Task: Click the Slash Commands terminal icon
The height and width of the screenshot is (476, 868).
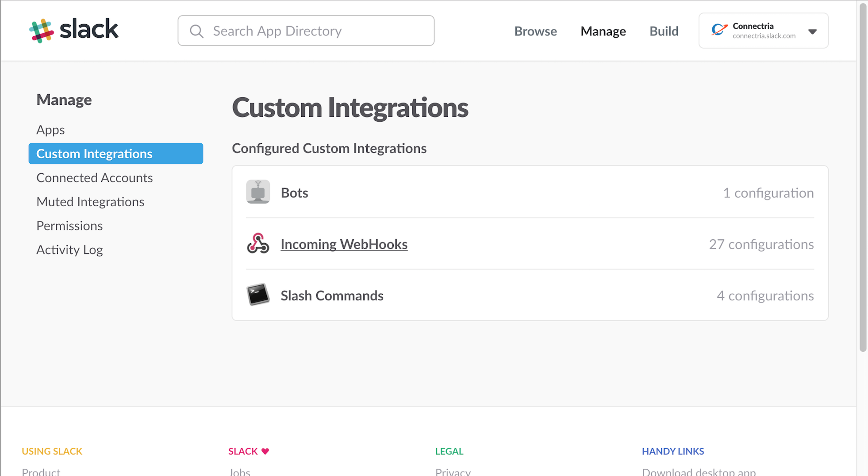Action: pyautogui.click(x=258, y=295)
